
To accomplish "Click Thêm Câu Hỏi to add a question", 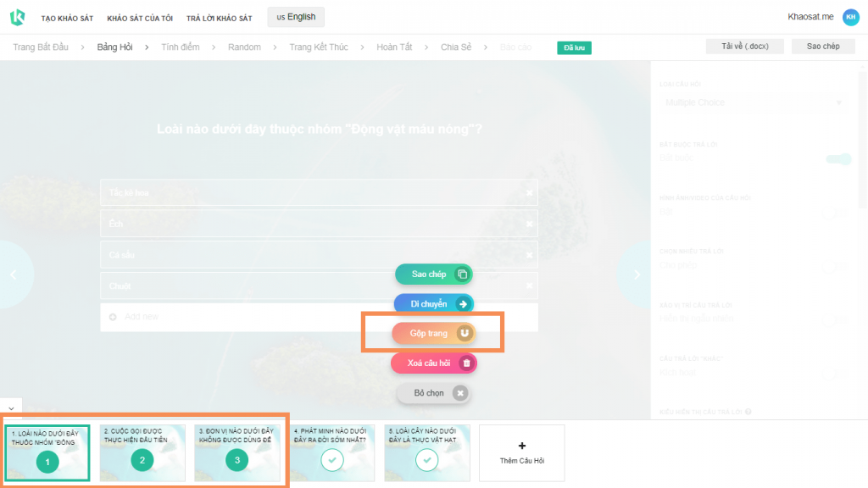I will coord(522,453).
